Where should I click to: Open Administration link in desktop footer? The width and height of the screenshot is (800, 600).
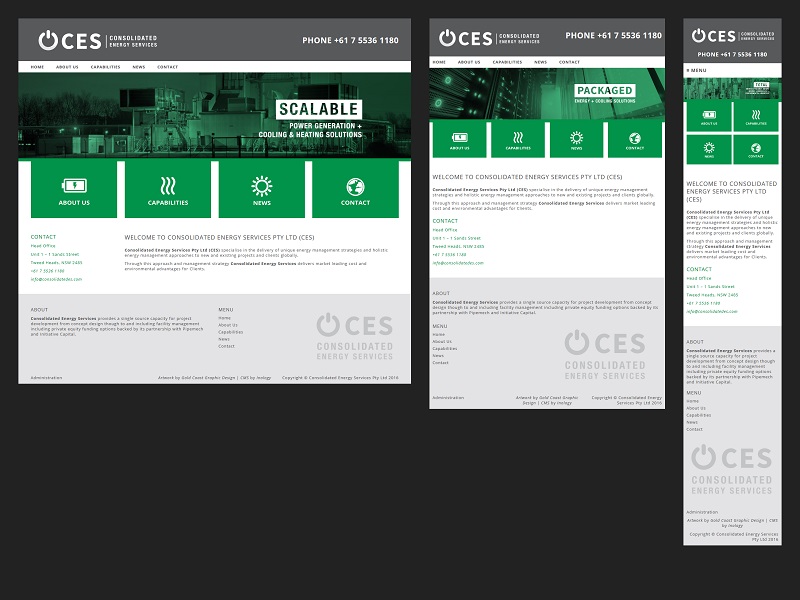46,378
